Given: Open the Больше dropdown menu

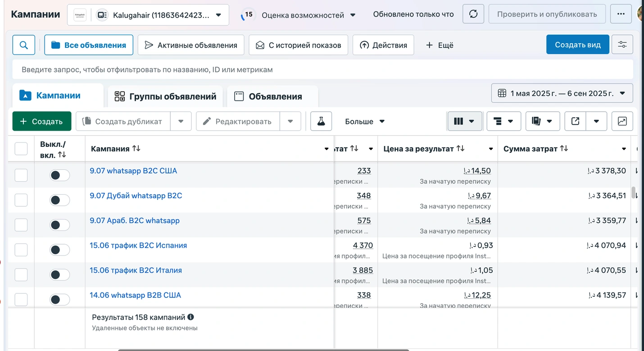Looking at the screenshot, I should [365, 122].
